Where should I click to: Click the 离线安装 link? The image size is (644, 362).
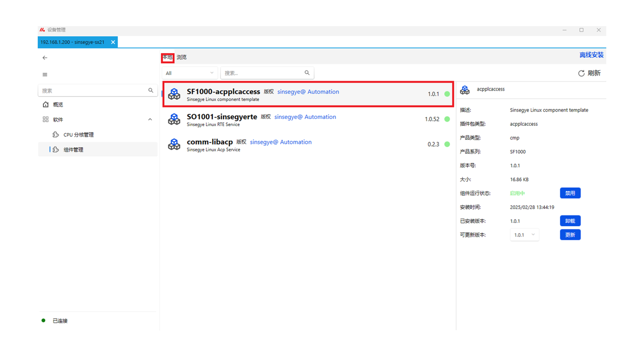pos(591,55)
